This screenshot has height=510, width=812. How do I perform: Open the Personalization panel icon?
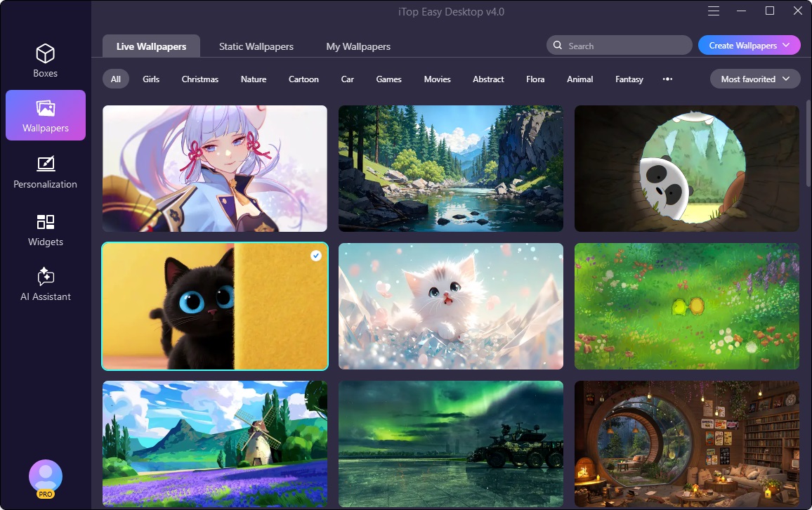[x=46, y=164]
